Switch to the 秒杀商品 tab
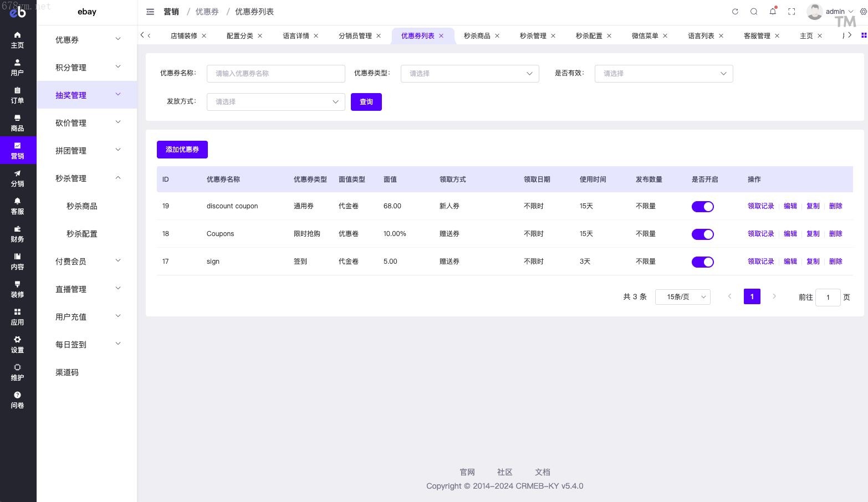This screenshot has width=868, height=502. [x=477, y=36]
